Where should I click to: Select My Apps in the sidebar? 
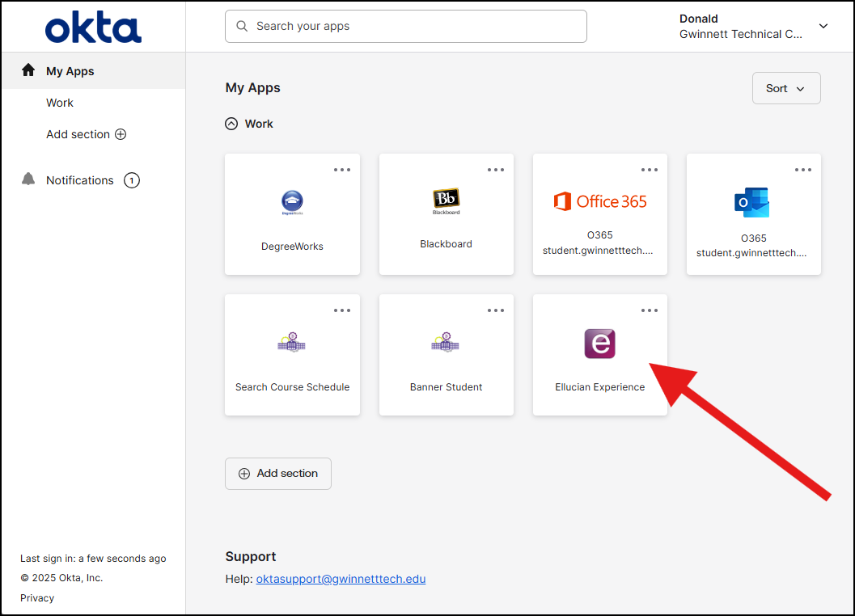click(70, 71)
